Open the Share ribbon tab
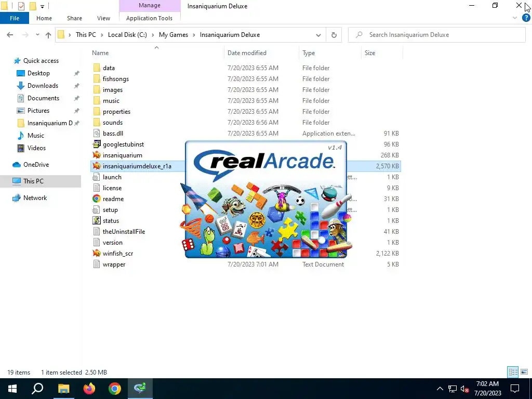The height and width of the screenshot is (399, 532). [x=74, y=18]
